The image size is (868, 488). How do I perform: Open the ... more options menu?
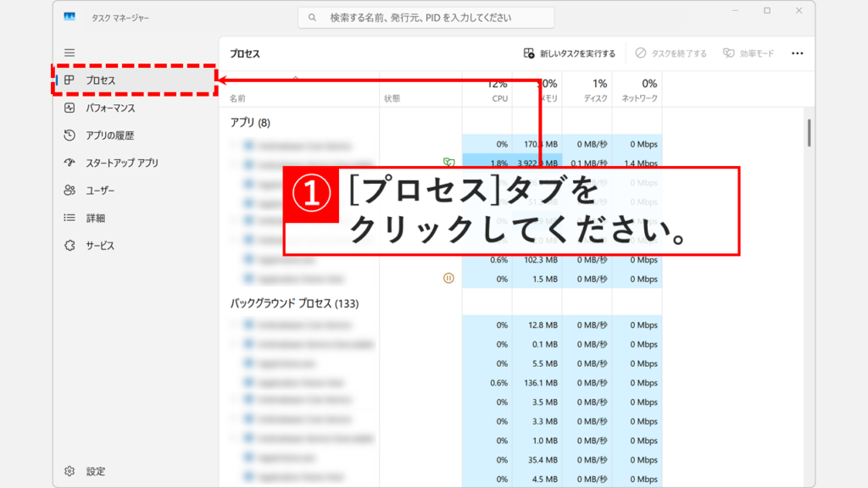(x=797, y=53)
